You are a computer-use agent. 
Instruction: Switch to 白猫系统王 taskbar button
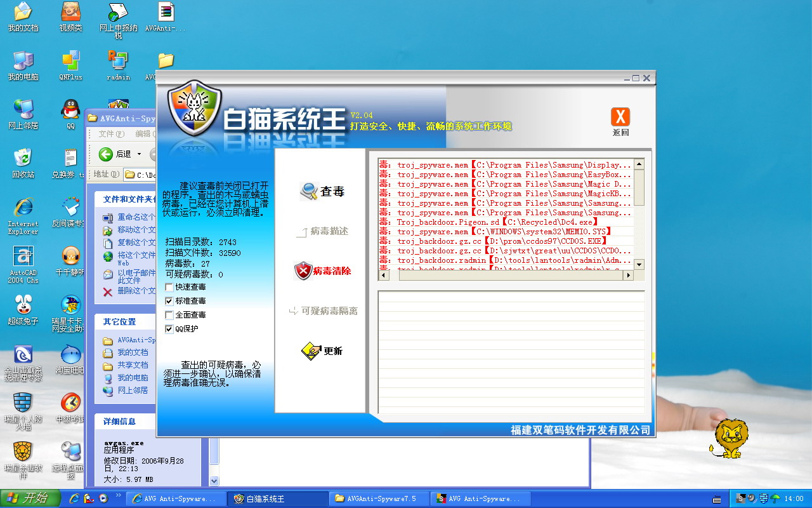[278, 498]
